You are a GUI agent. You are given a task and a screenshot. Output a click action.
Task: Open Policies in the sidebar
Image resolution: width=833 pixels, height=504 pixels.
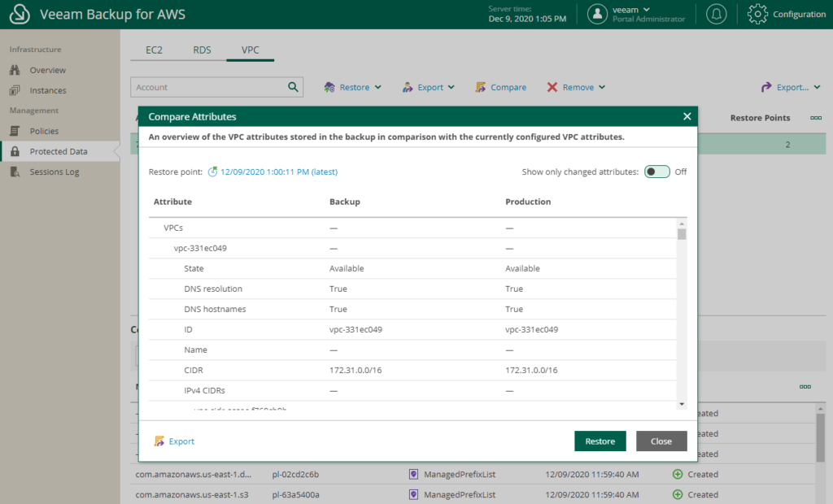[44, 131]
